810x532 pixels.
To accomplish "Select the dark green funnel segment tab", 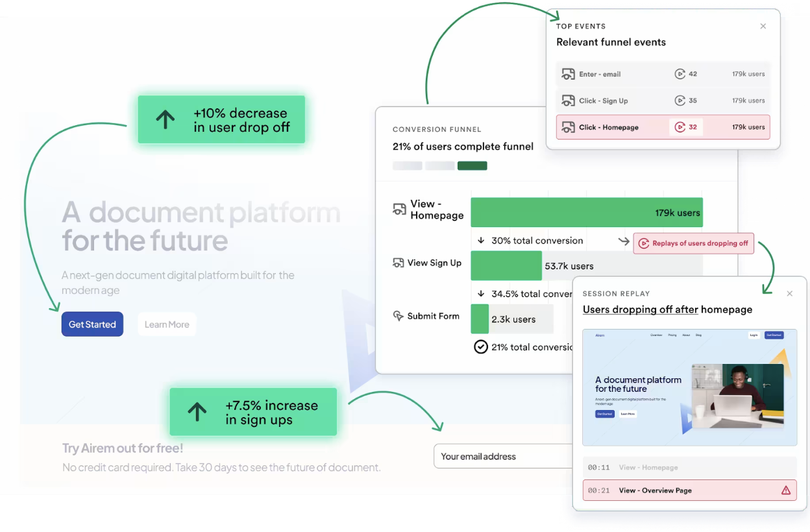I will point(472,166).
